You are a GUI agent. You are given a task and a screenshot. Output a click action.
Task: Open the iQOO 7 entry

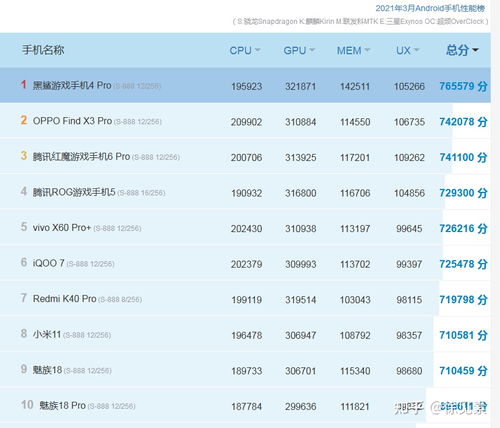pyautogui.click(x=48, y=263)
